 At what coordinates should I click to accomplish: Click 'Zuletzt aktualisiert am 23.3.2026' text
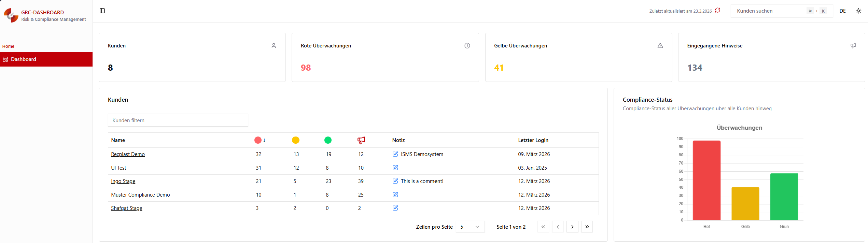(681, 11)
